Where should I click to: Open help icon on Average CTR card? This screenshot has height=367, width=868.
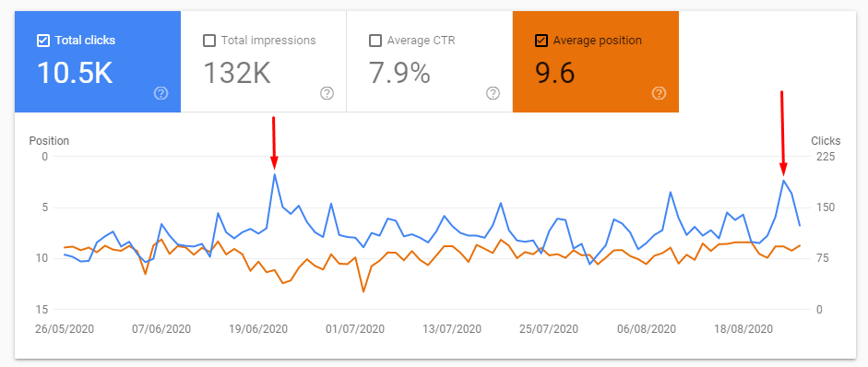tap(493, 93)
